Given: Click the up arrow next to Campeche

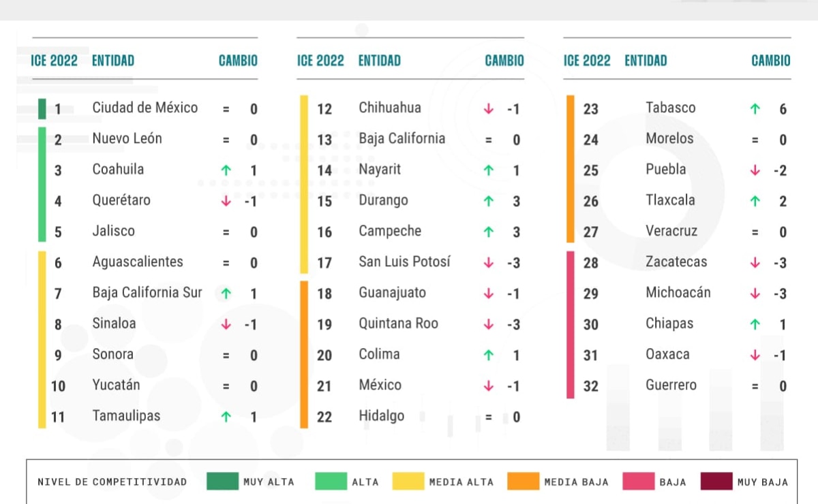Looking at the screenshot, I should (488, 232).
